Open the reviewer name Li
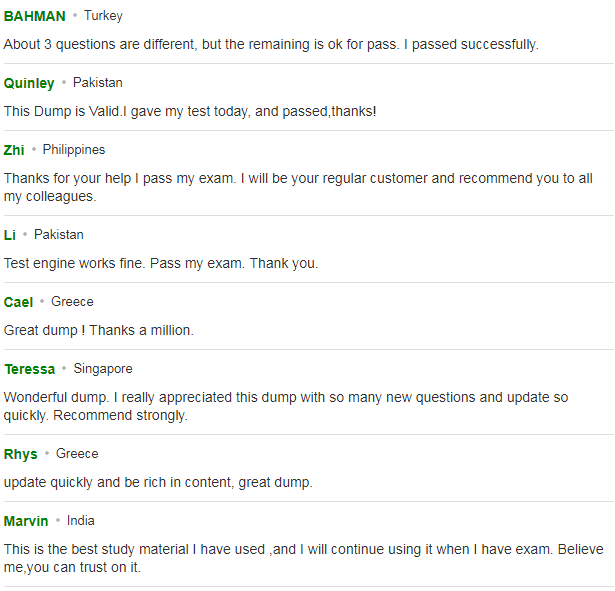This screenshot has width=615, height=591. click(10, 235)
